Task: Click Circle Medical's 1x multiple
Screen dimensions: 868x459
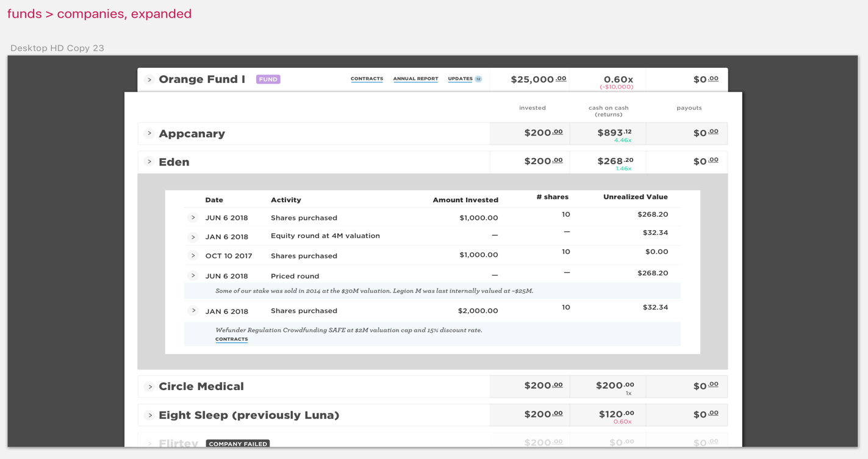Action: pyautogui.click(x=628, y=394)
